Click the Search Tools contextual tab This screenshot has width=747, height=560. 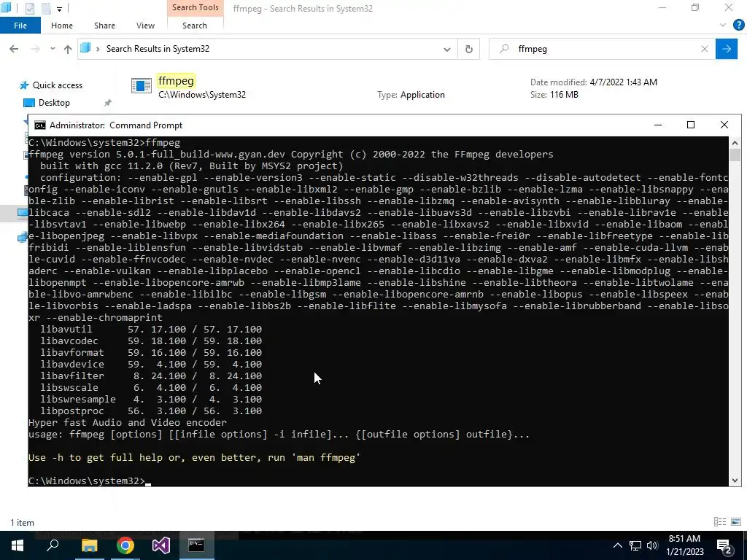[196, 7]
